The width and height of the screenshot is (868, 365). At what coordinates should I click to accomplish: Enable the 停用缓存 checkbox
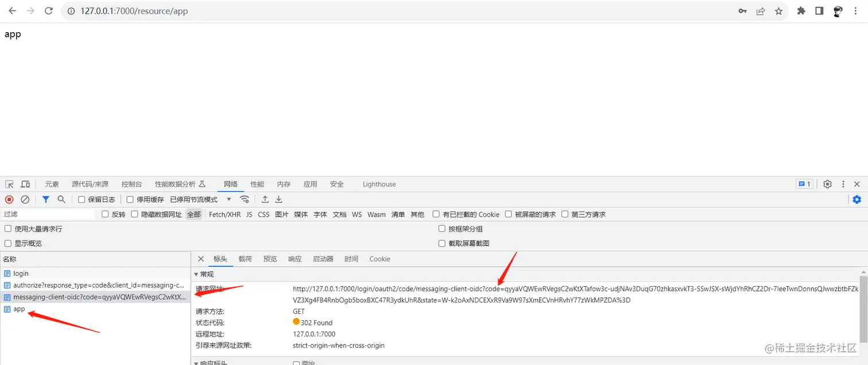coord(130,199)
